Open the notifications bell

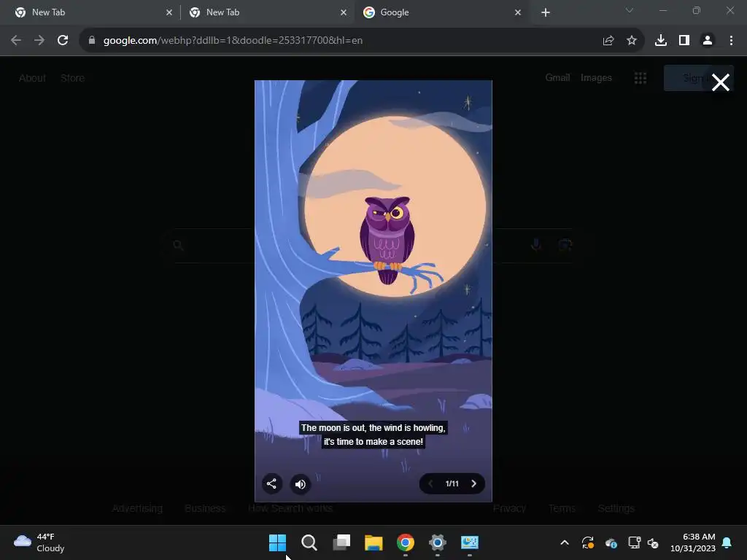tap(727, 542)
